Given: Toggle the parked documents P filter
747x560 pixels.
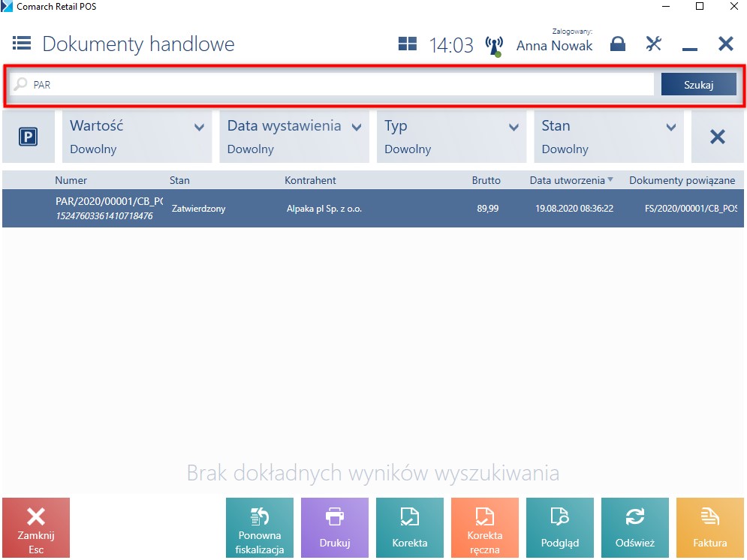Looking at the screenshot, I should tap(28, 137).
